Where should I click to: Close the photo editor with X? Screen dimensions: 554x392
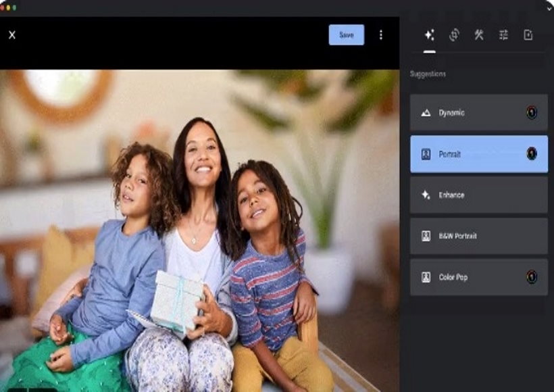coord(12,35)
